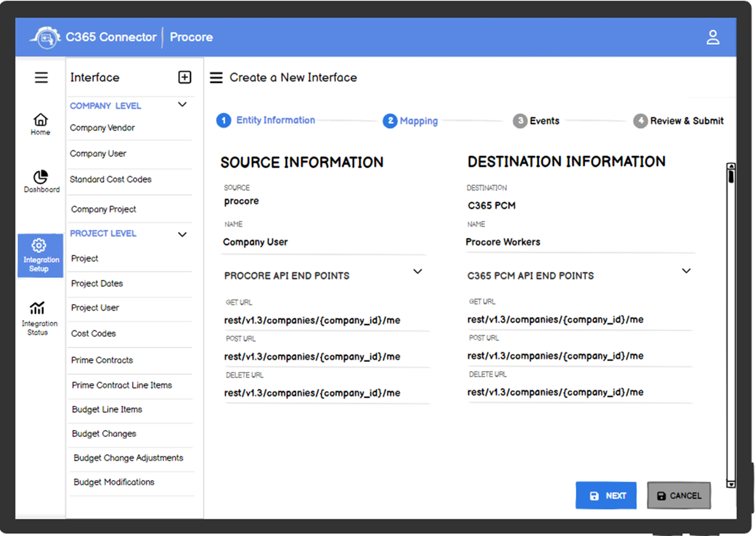The height and width of the screenshot is (536, 756).
Task: Toggle the left navigation hamburger menu
Action: [41, 77]
